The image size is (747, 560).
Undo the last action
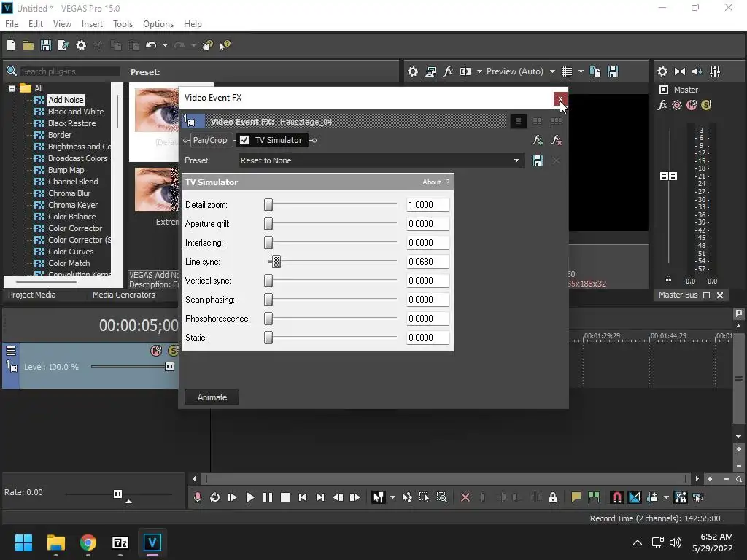tap(151, 45)
